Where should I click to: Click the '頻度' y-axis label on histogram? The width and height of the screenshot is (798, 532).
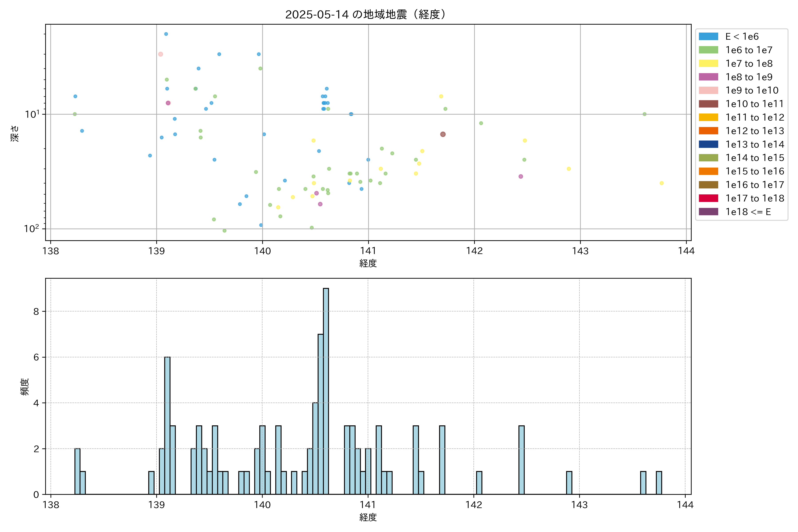pos(25,387)
